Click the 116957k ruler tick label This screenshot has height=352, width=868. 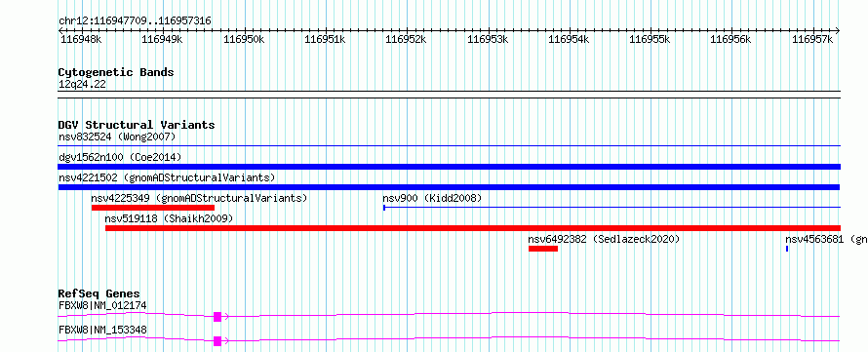click(812, 39)
